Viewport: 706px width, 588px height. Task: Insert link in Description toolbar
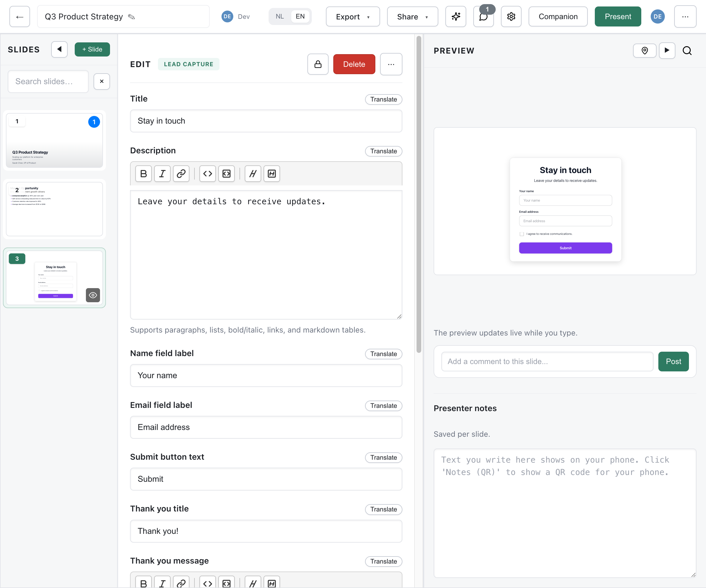[x=181, y=174]
